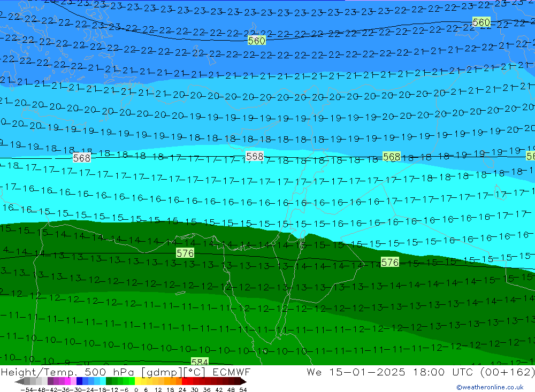Click the '54' legend scale value
The height and width of the screenshot is (392, 535).
pos(243,390)
